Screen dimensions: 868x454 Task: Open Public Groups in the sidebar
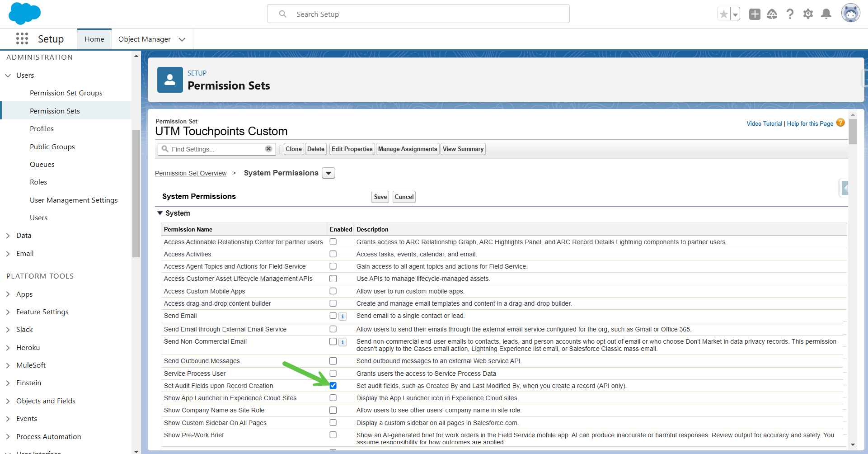pyautogui.click(x=52, y=147)
